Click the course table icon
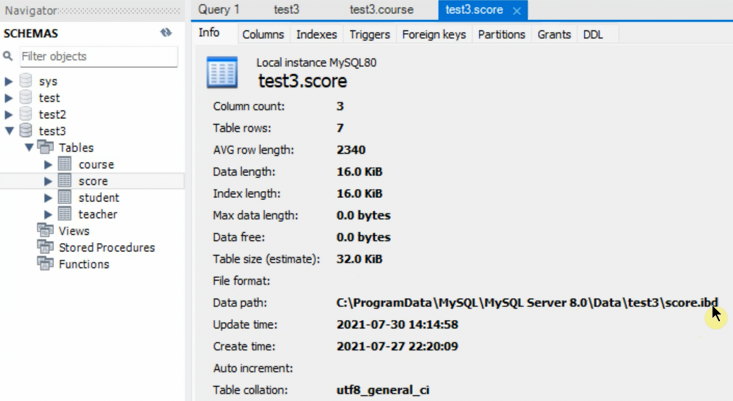Screen dimensions: 733x401 click(65, 164)
